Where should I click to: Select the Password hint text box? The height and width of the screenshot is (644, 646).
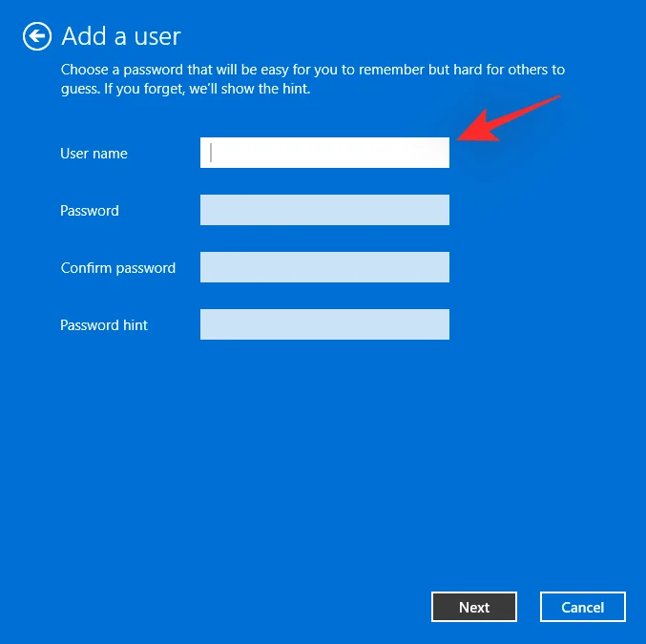pos(324,324)
